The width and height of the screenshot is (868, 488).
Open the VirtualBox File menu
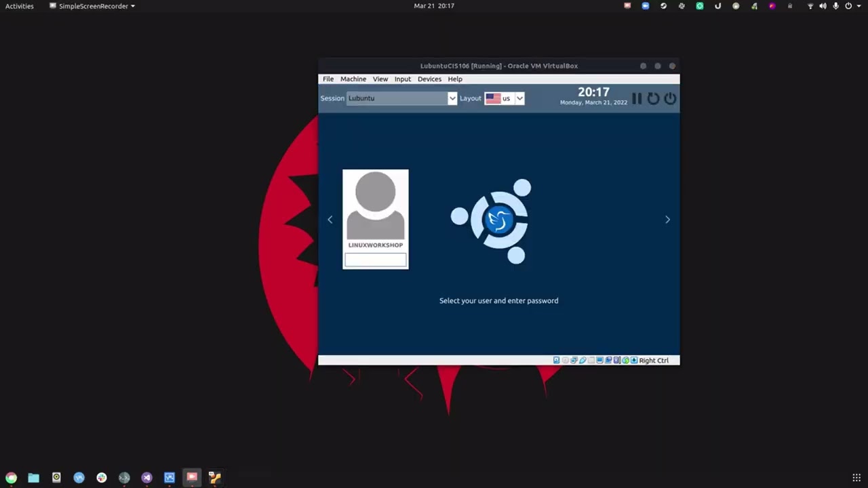[x=328, y=79]
